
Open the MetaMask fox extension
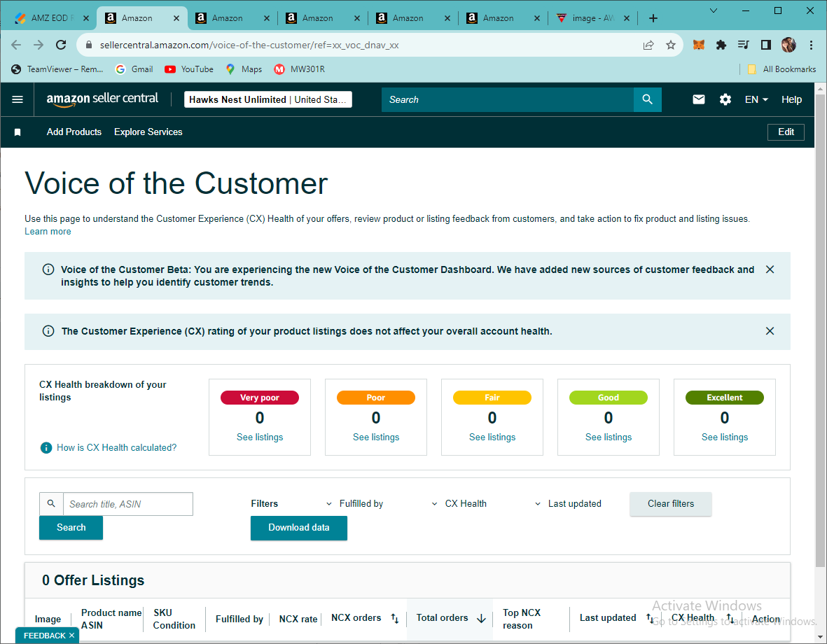click(x=698, y=45)
